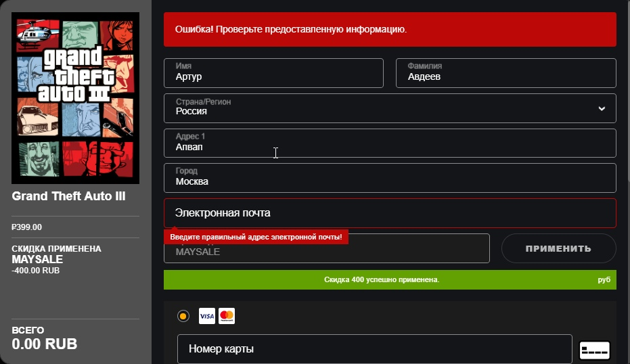Click into the Адрес 1 field

coord(390,143)
